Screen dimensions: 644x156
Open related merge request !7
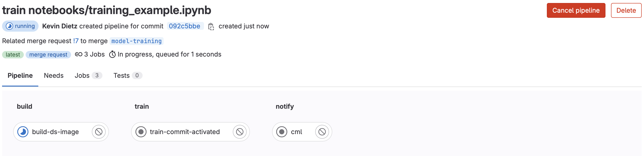[76, 41]
